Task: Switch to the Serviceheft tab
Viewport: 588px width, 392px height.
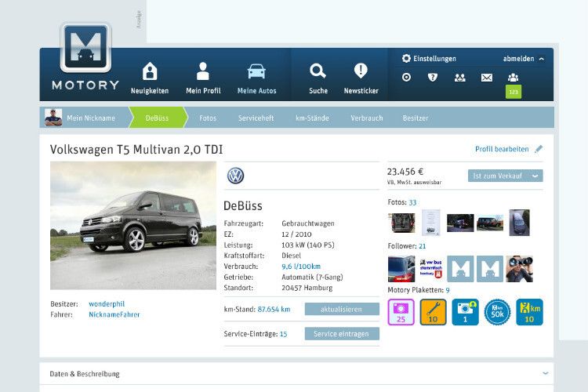Action: pyautogui.click(x=256, y=118)
